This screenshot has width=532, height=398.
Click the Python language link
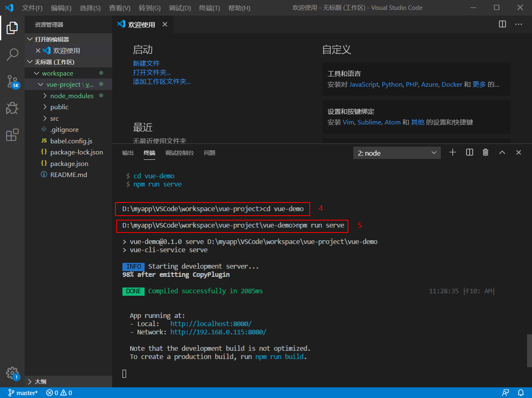click(x=392, y=84)
